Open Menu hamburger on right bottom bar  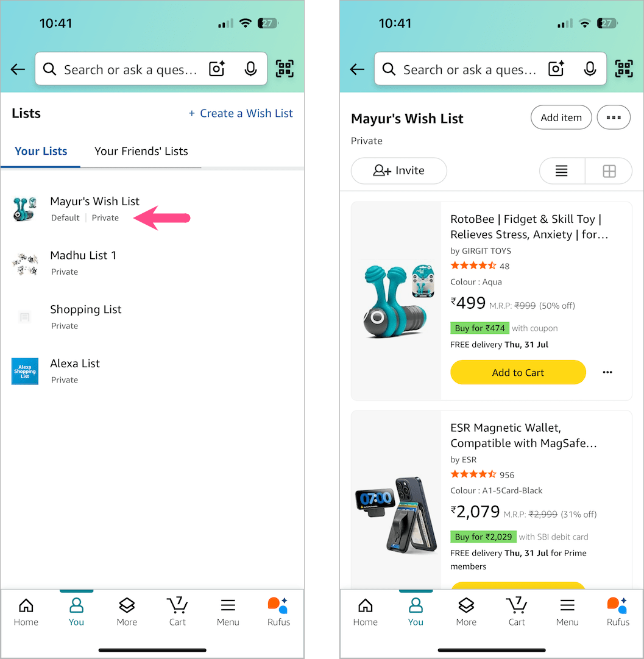click(x=567, y=612)
